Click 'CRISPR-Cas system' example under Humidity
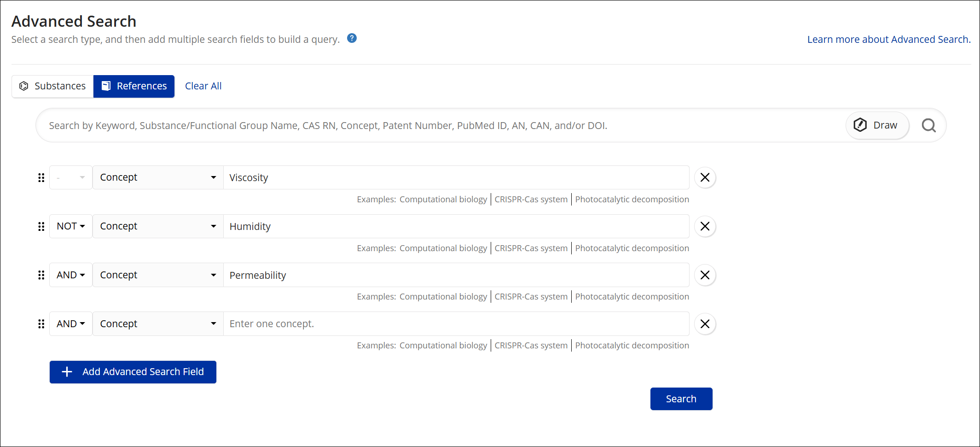The image size is (980, 447). [531, 248]
